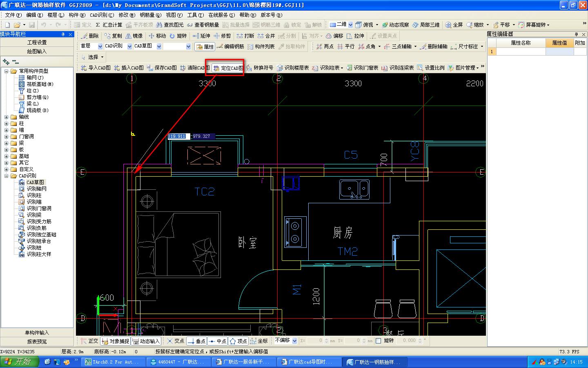Toggle 垂点 perpendicular snap

[196, 341]
